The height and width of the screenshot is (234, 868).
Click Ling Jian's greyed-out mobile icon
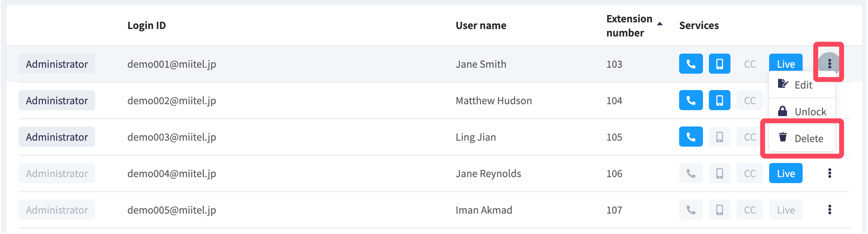click(x=719, y=137)
